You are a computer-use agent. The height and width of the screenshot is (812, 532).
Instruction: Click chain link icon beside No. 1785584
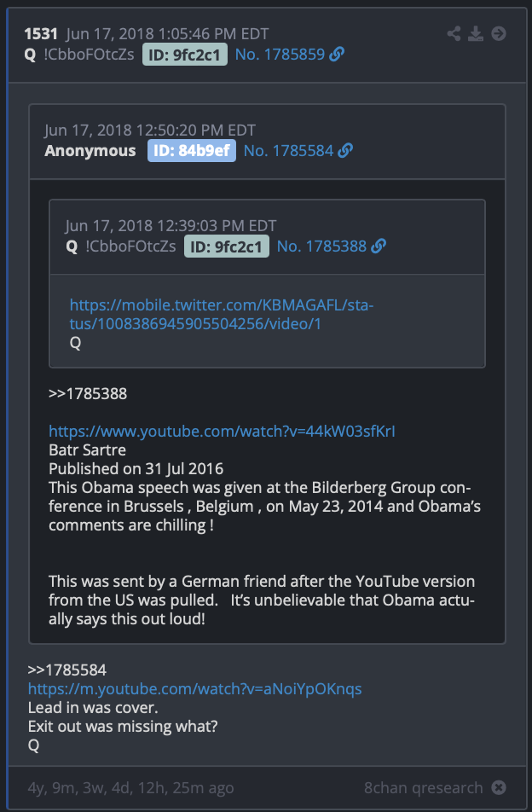[345, 151]
